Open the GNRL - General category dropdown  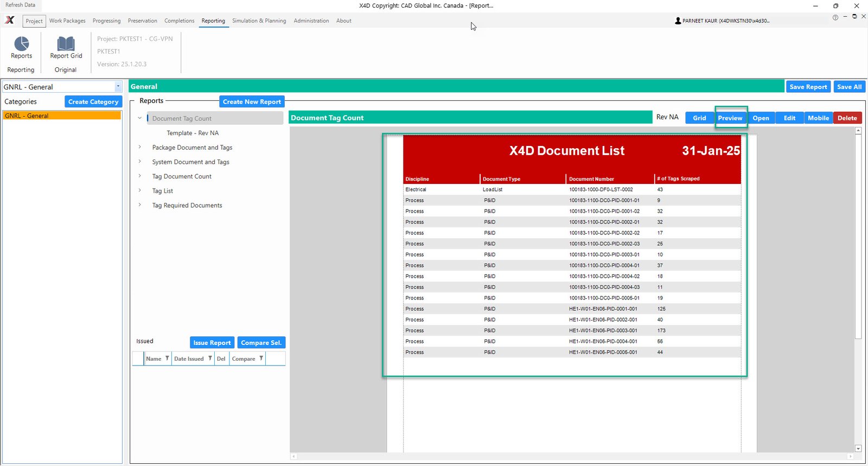point(118,87)
